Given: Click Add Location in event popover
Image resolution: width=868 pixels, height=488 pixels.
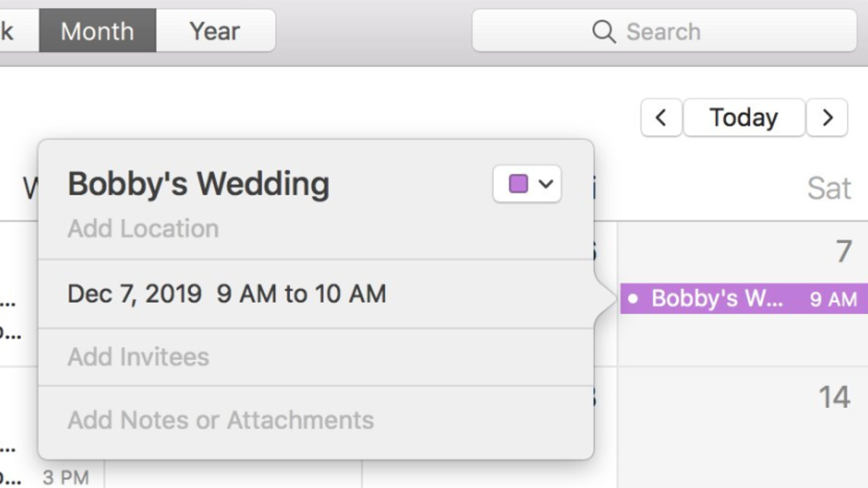Looking at the screenshot, I should [x=143, y=229].
